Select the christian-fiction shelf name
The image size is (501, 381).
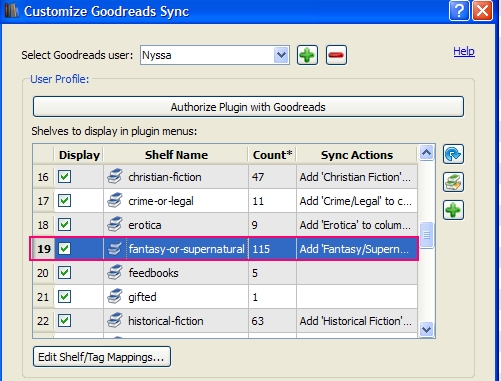coord(165,177)
